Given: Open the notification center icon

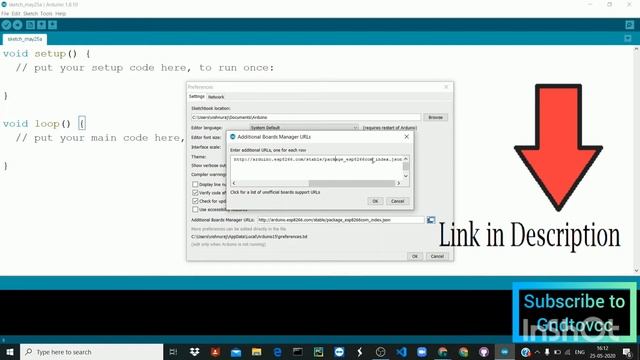Looking at the screenshot, I should click(627, 352).
